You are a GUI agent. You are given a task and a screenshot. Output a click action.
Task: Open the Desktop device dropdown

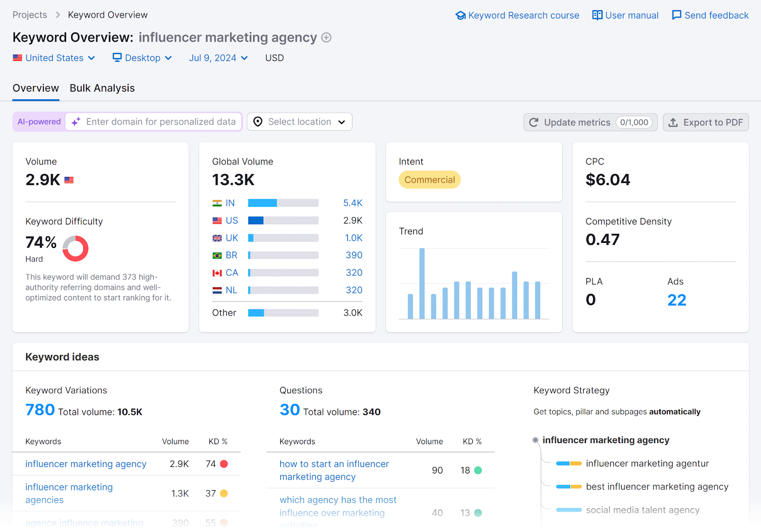click(x=142, y=58)
